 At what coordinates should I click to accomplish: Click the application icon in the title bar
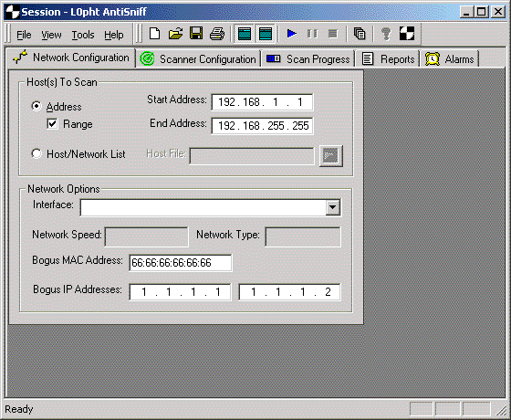coord(13,12)
